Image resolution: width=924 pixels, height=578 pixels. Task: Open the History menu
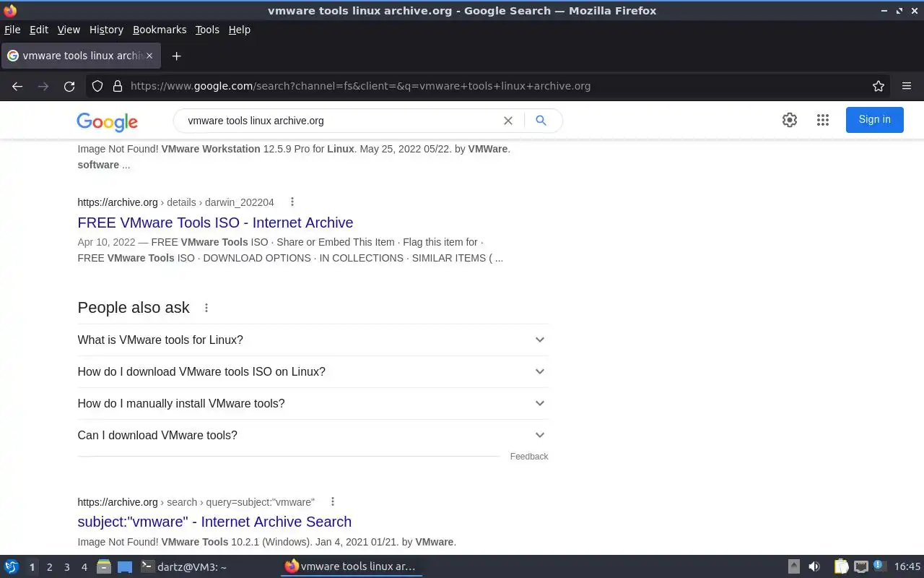coord(106,30)
